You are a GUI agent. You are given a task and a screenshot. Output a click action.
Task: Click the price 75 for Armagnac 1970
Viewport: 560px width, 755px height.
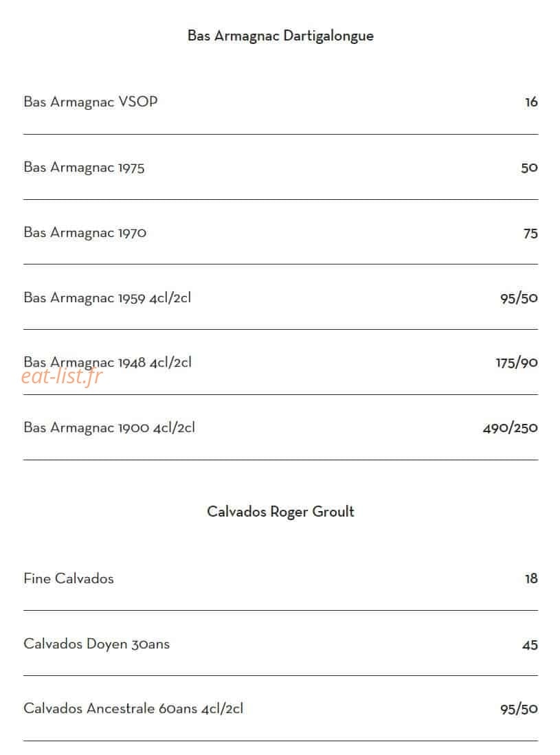pyautogui.click(x=530, y=234)
